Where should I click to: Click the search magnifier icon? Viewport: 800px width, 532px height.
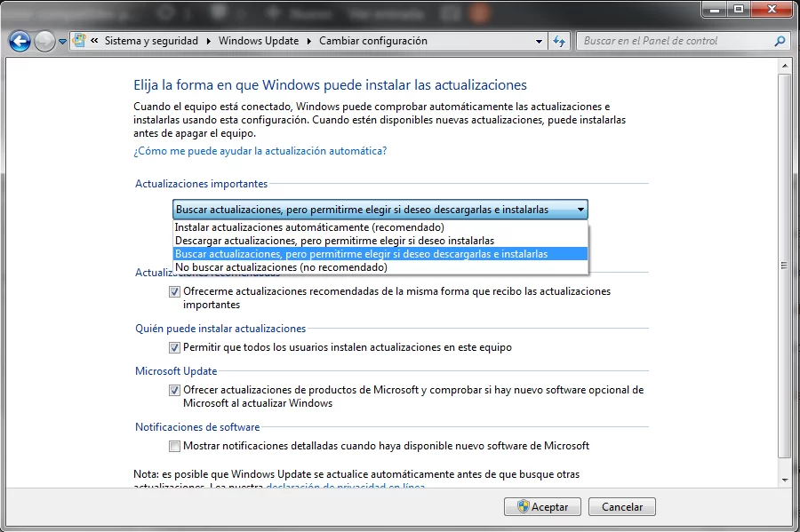point(780,41)
